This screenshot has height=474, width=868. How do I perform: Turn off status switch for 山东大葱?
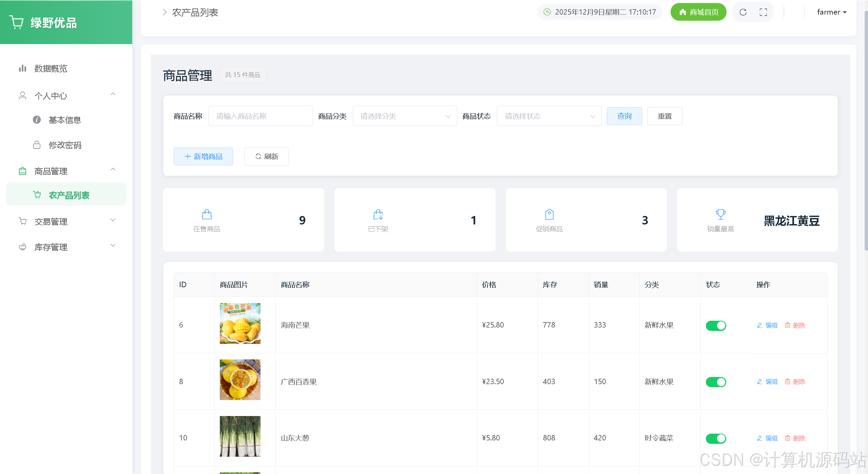pos(716,438)
